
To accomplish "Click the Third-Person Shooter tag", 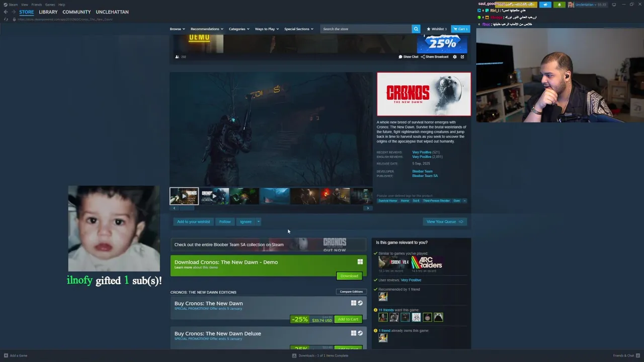I will (436, 201).
